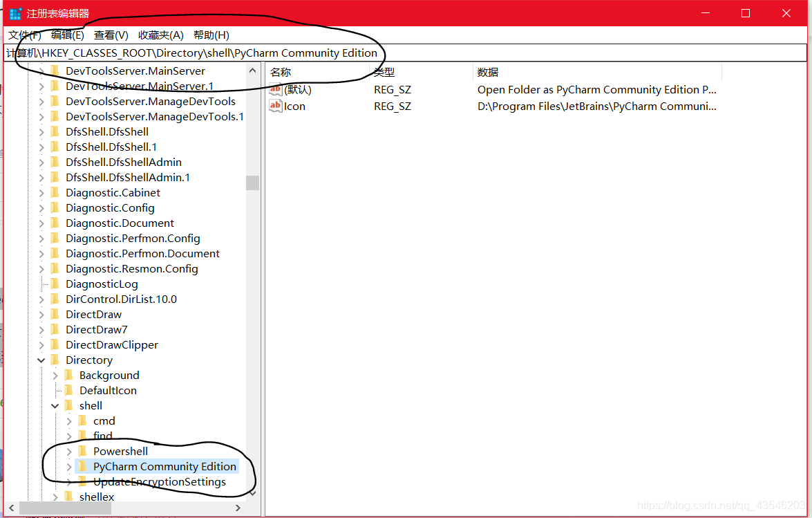Viewport: 812px width, 518px height.
Task: Maximize the Registry Editor window
Action: click(x=746, y=13)
